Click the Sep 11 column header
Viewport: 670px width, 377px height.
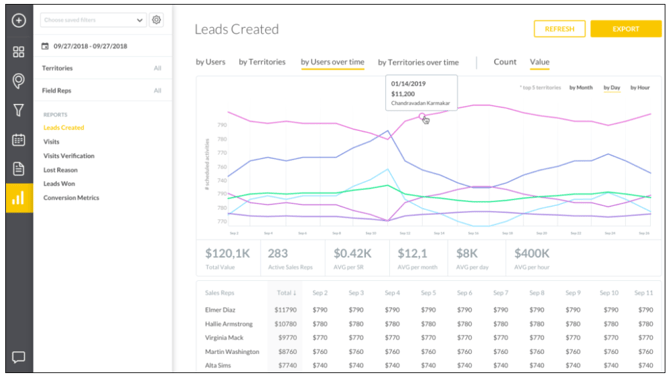[x=644, y=293]
